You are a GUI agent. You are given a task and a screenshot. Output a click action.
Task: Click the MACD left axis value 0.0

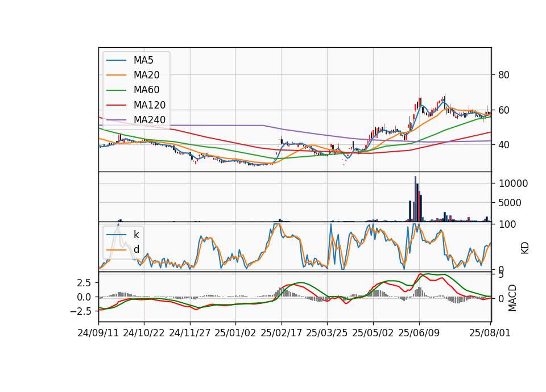tap(84, 297)
